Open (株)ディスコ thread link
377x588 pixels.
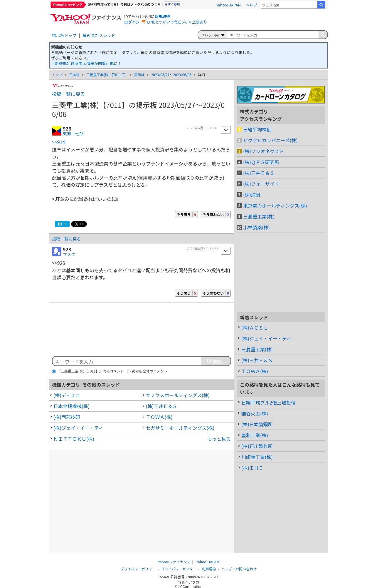point(67,395)
